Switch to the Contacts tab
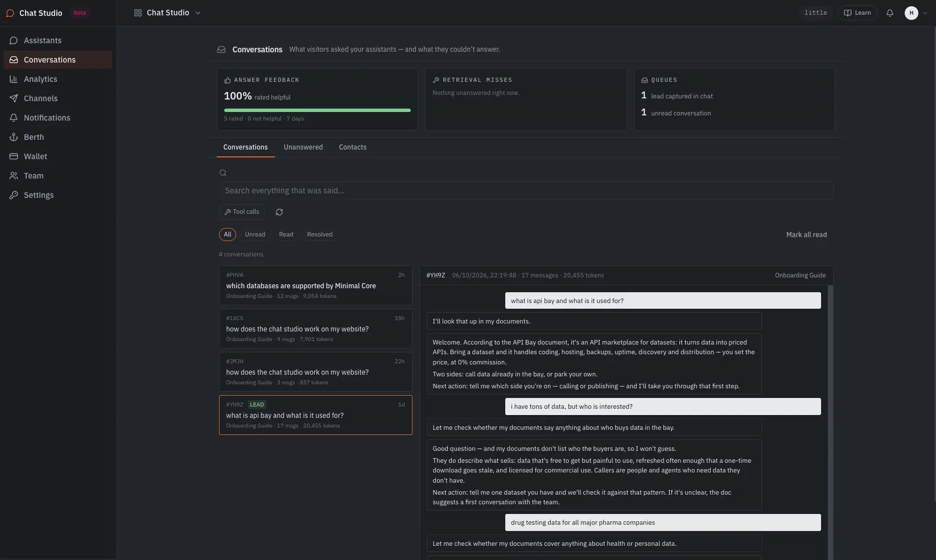The image size is (936, 560). pos(353,147)
